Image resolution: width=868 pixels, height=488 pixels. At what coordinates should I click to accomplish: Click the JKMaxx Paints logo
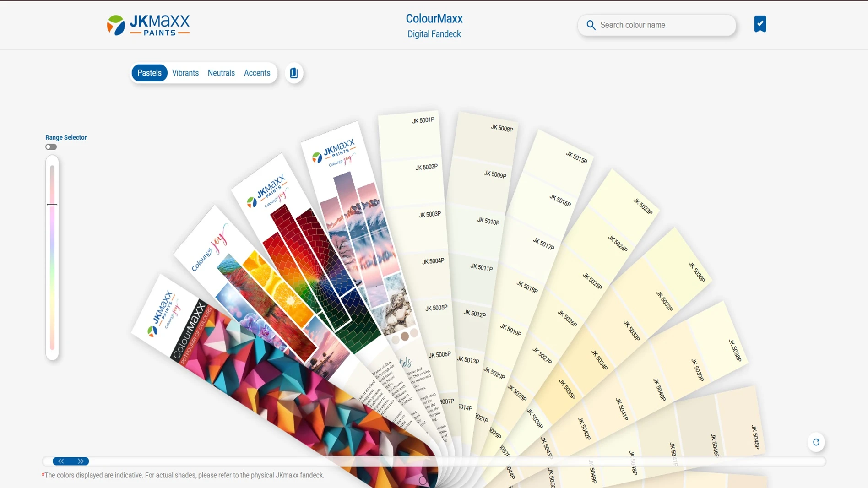coord(148,25)
